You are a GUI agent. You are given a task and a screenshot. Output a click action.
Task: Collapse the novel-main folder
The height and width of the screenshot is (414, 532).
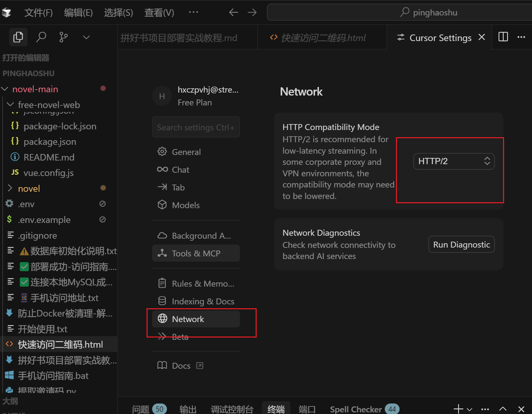coord(5,89)
